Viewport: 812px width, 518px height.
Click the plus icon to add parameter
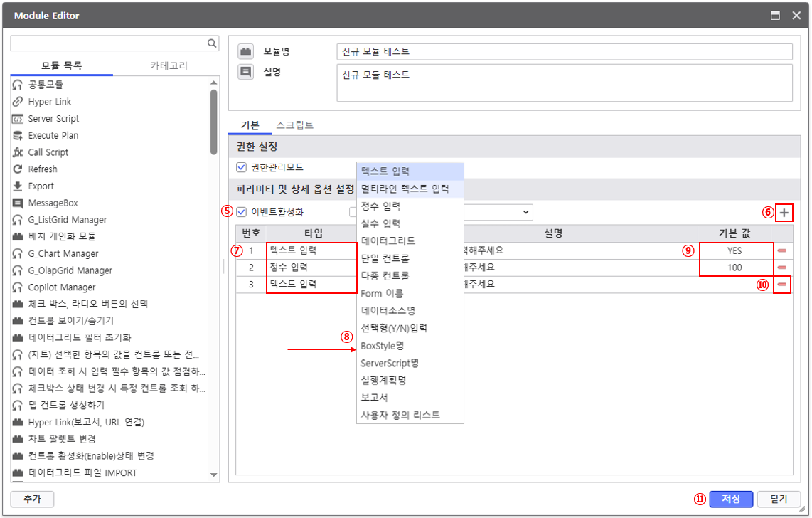pyautogui.click(x=784, y=212)
